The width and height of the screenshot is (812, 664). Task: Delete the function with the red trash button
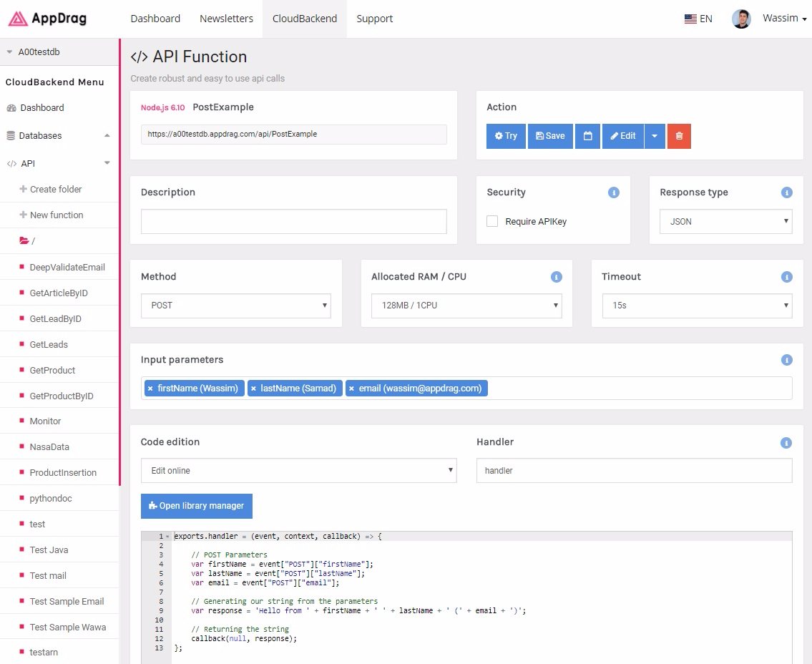679,136
